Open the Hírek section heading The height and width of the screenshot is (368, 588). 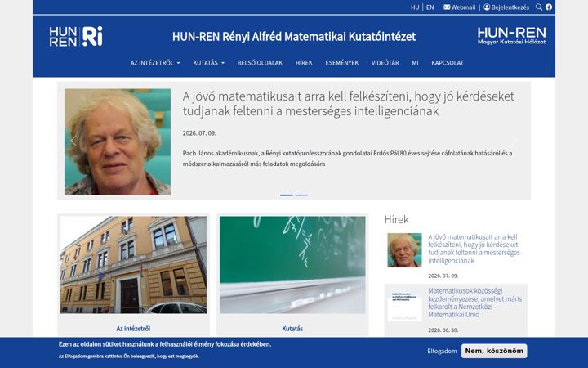coord(396,219)
